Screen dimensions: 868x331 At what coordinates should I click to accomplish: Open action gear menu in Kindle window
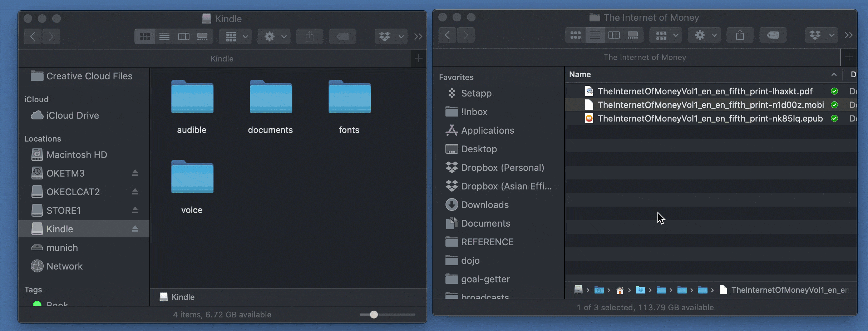(x=274, y=36)
